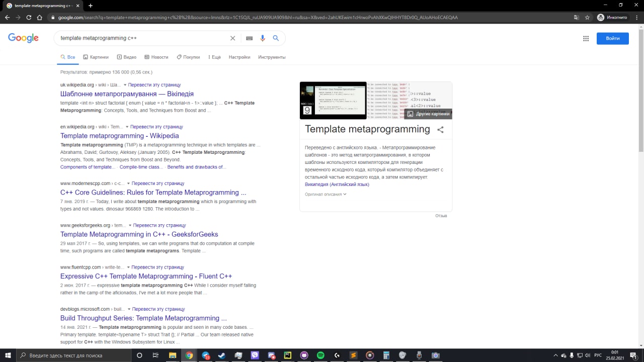Open Telegram from taskbar

click(x=206, y=355)
